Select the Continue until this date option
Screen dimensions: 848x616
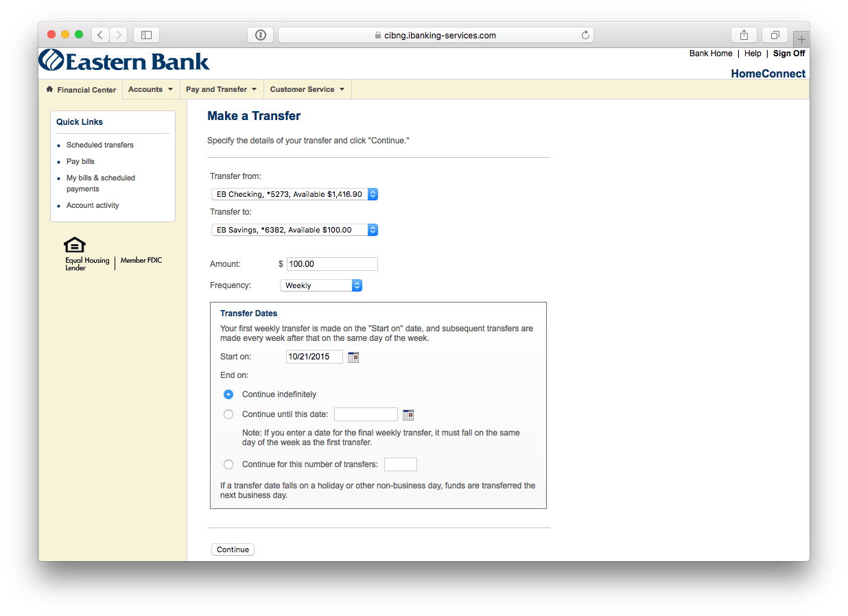(228, 414)
